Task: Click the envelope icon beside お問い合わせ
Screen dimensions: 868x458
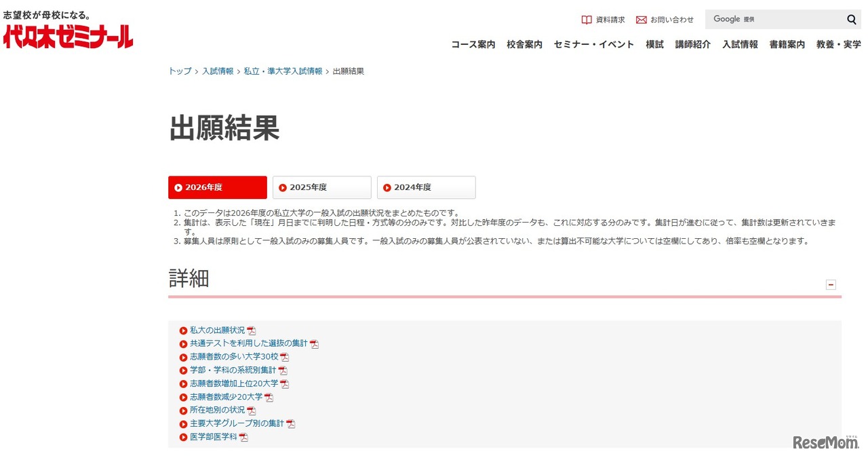Action: tap(640, 20)
